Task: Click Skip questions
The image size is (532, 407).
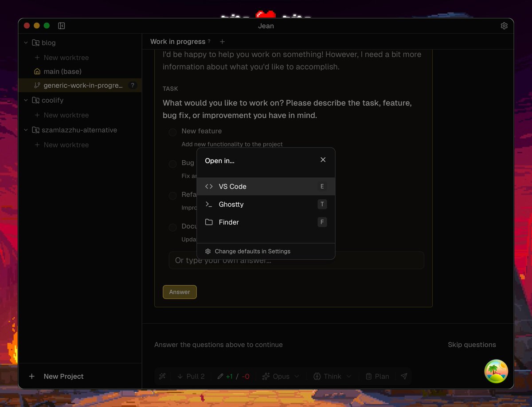Action: click(472, 345)
